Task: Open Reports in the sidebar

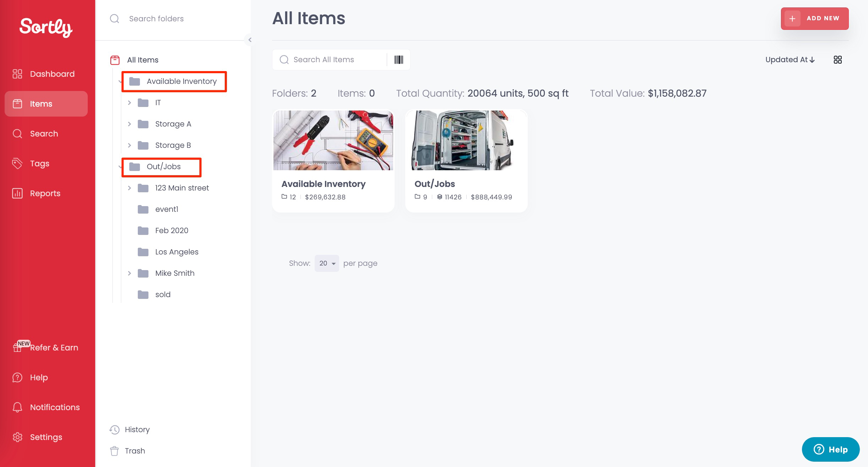Action: (x=46, y=193)
